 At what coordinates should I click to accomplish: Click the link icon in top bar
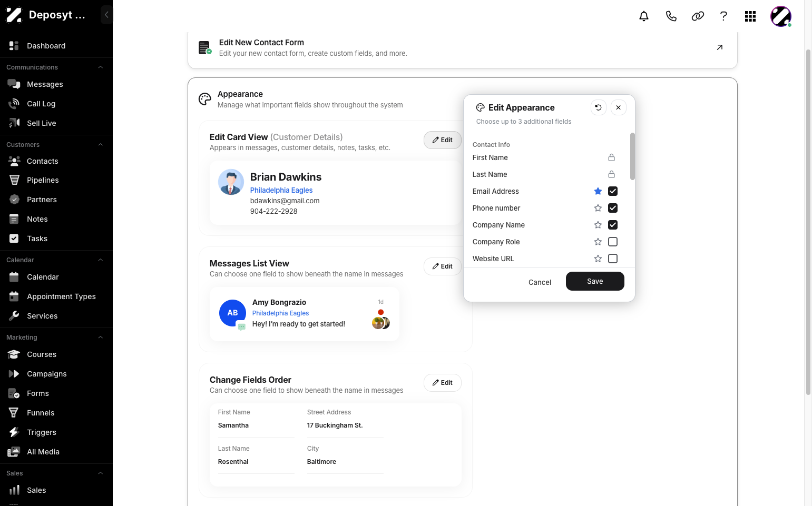tap(698, 16)
